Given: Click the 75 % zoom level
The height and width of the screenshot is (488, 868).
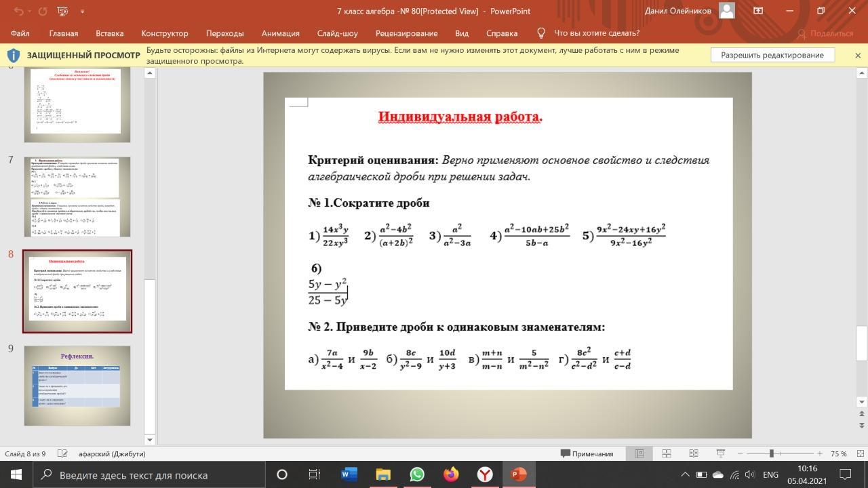Looking at the screenshot, I should click(839, 453).
